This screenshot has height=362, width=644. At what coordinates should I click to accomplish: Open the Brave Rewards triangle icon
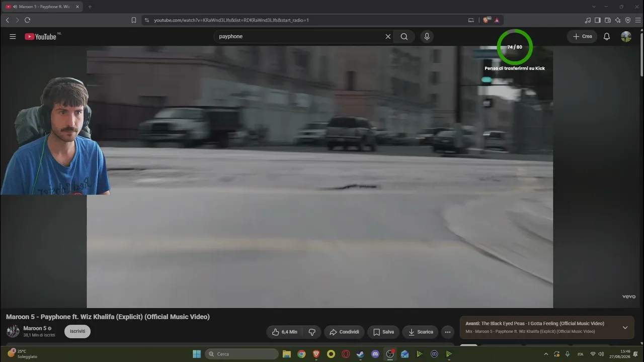tap(497, 20)
